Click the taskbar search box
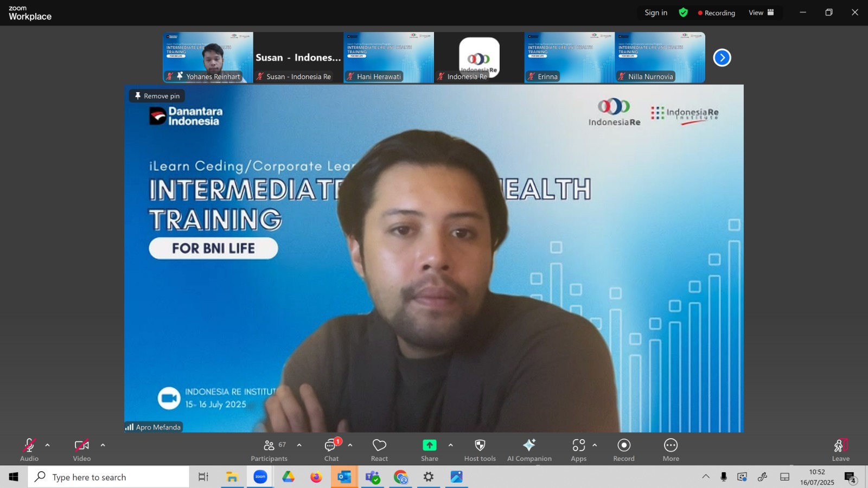This screenshot has height=488, width=868. point(108,477)
